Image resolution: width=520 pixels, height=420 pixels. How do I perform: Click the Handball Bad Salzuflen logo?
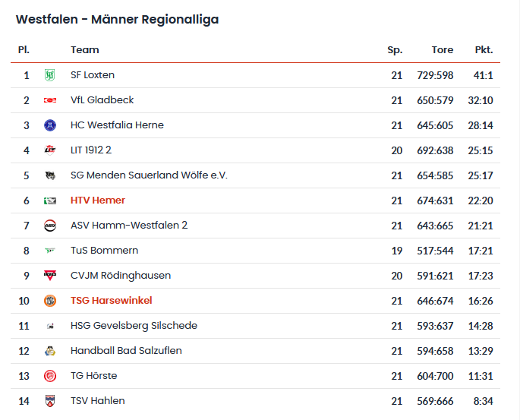(50, 351)
